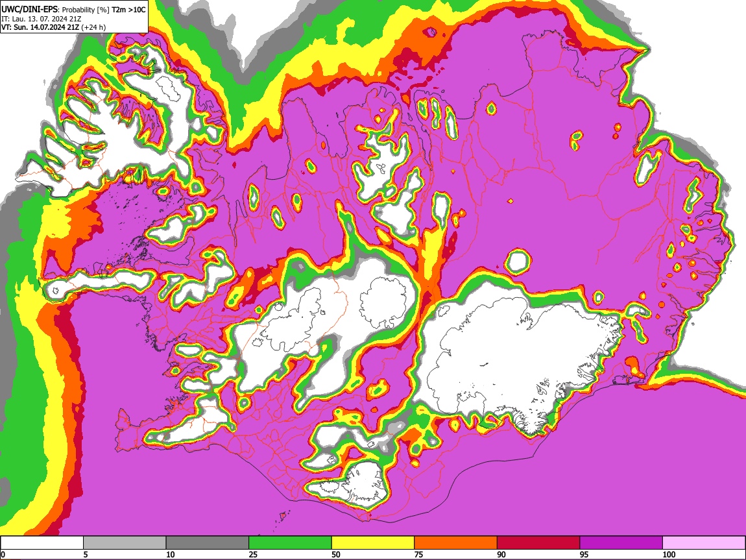Click the legend value label "5"

86,554
